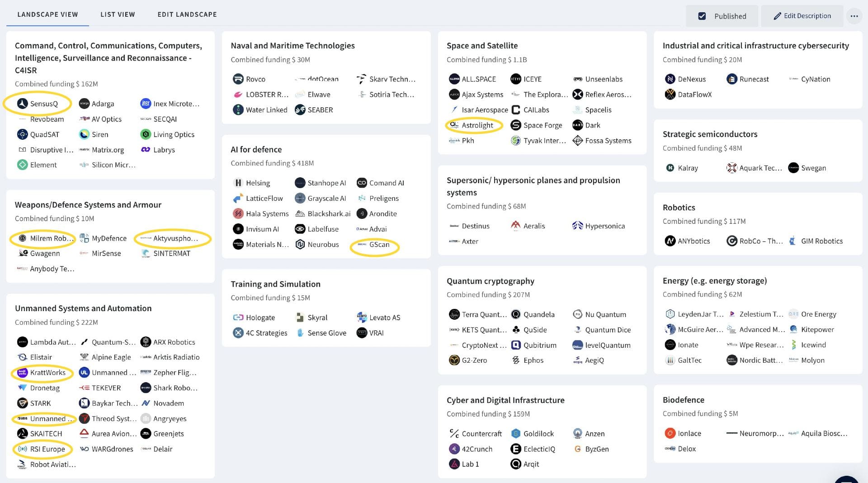Open the List View tab
This screenshot has width=868, height=483.
point(118,14)
